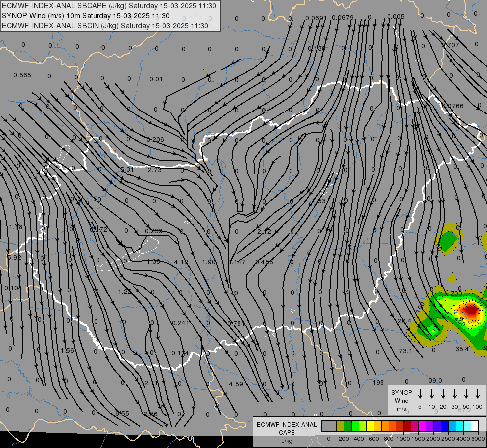Click the map value 20.4

click(x=405, y=321)
